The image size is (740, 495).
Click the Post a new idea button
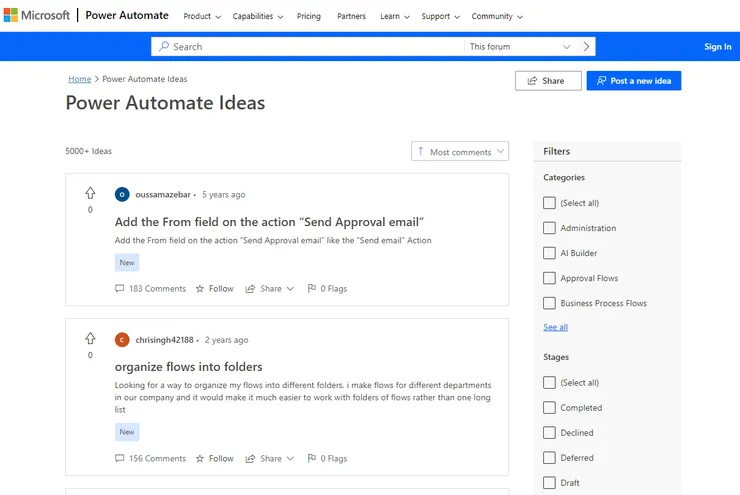633,81
